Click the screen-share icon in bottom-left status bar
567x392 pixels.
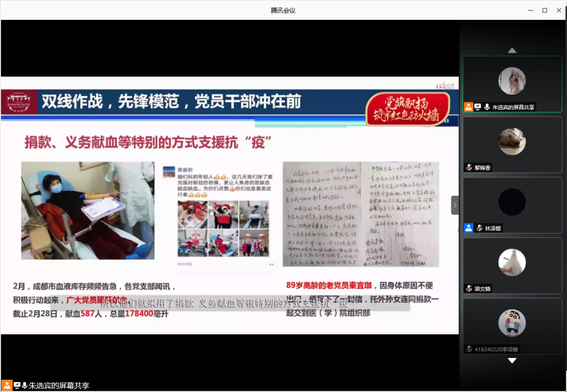pyautogui.click(x=16, y=385)
